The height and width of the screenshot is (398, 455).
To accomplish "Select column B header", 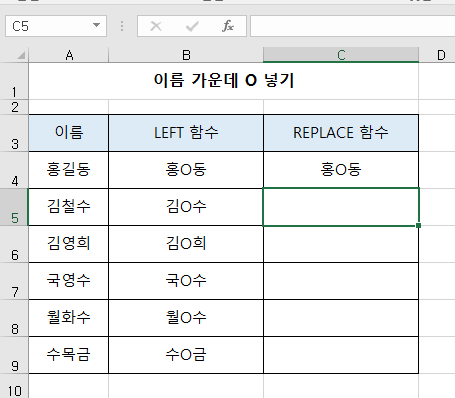I will pyautogui.click(x=186, y=55).
